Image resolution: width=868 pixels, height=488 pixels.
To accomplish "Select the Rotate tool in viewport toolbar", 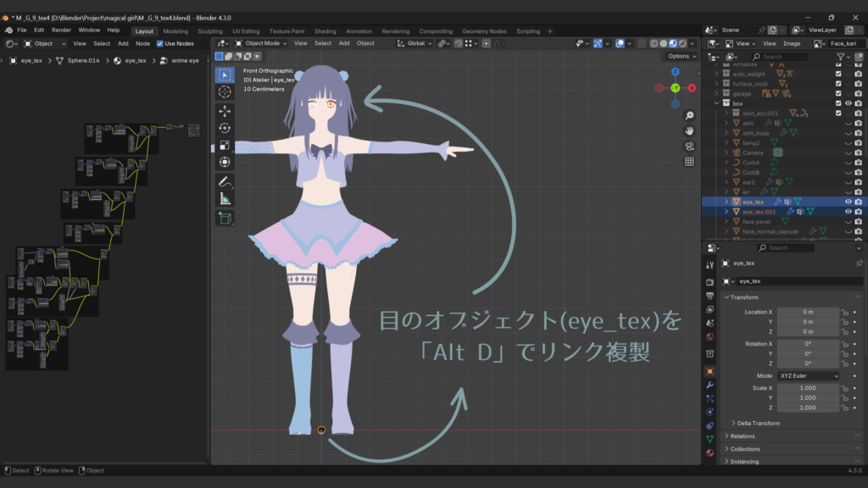I will pos(225,128).
